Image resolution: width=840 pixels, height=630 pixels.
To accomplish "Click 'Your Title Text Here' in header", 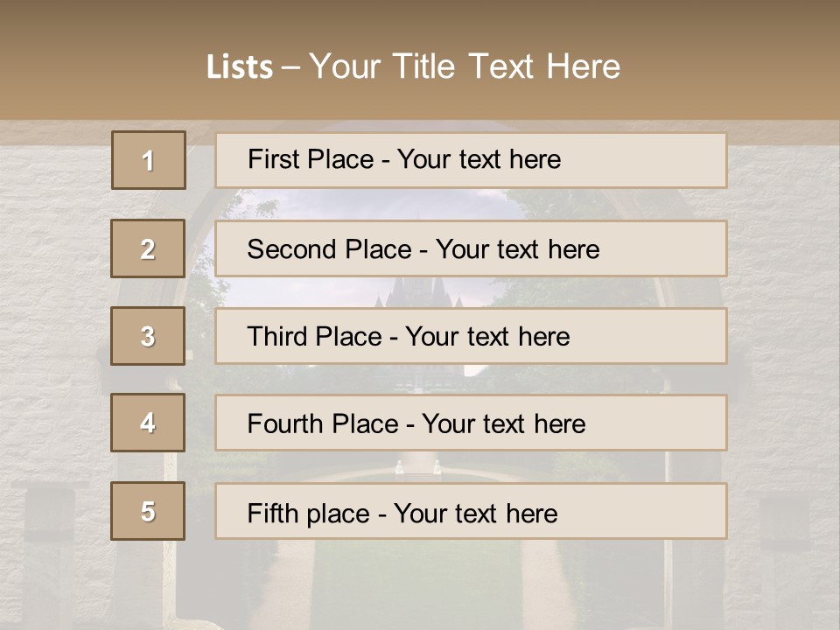I will coord(465,66).
